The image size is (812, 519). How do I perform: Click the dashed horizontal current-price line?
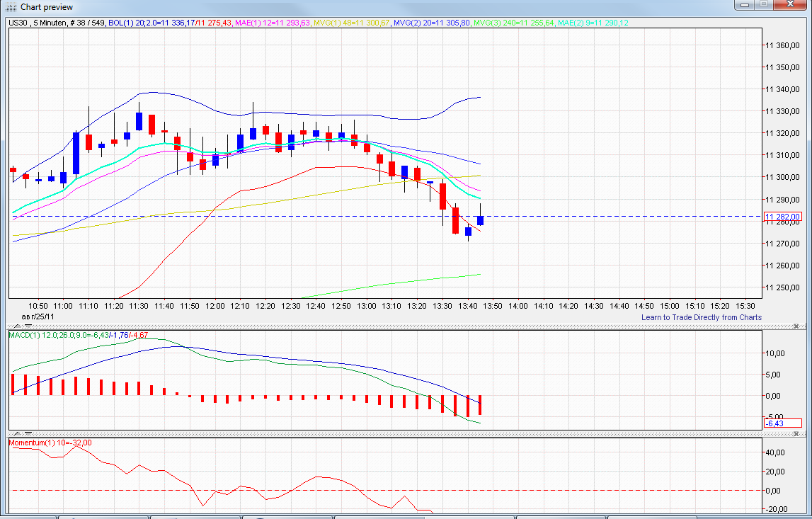click(x=386, y=217)
